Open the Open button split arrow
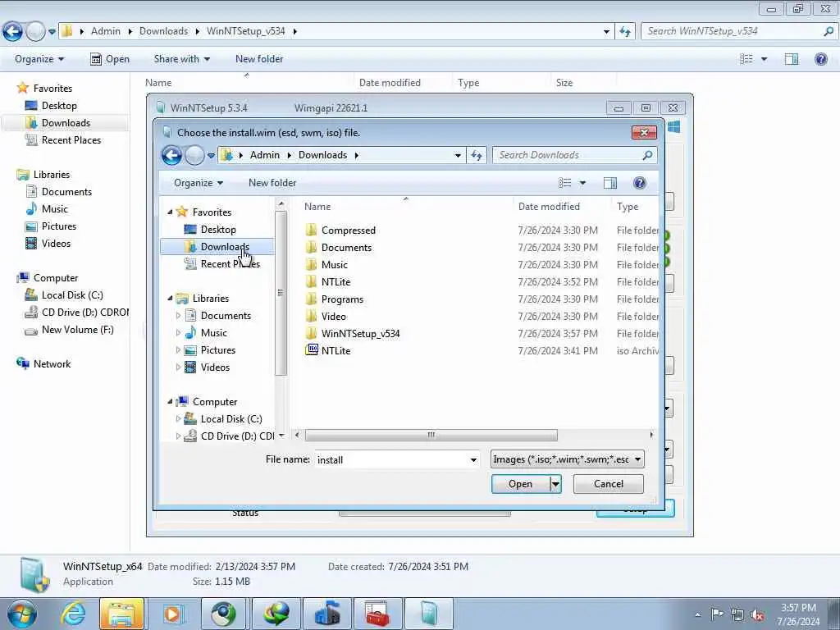The width and height of the screenshot is (840, 630). [555, 484]
